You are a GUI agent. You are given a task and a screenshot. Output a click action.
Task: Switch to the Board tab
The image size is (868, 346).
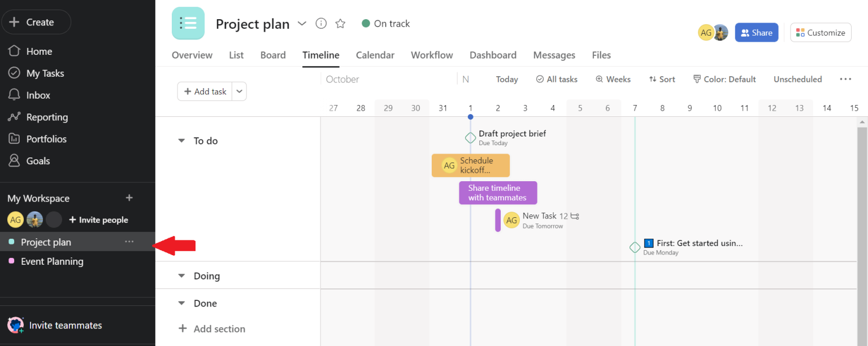(273, 55)
